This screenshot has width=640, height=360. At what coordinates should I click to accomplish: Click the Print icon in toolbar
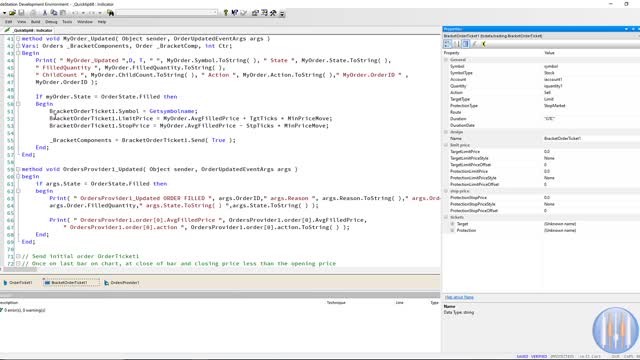[33, 13]
